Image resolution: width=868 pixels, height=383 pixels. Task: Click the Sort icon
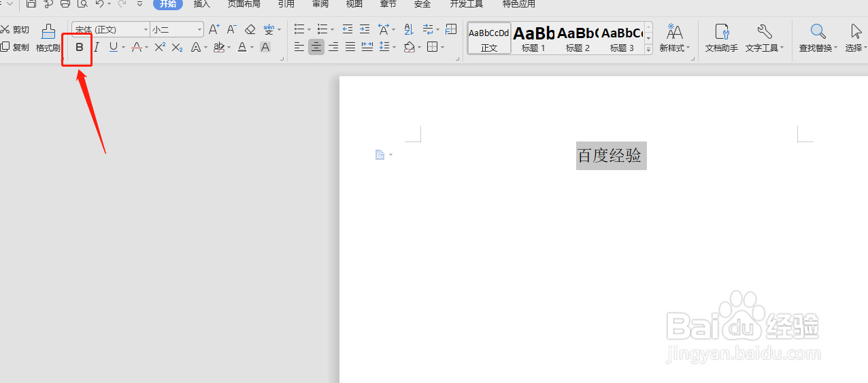409,29
